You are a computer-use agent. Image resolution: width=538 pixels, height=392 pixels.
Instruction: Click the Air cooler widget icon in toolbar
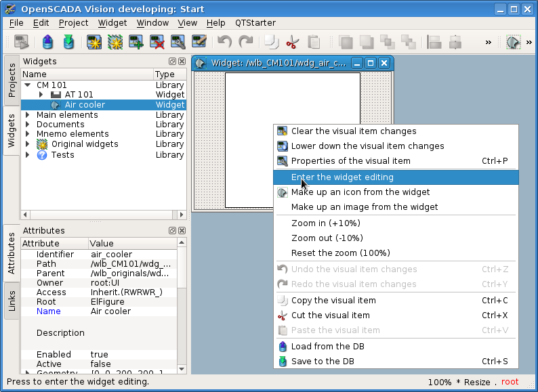click(514, 42)
